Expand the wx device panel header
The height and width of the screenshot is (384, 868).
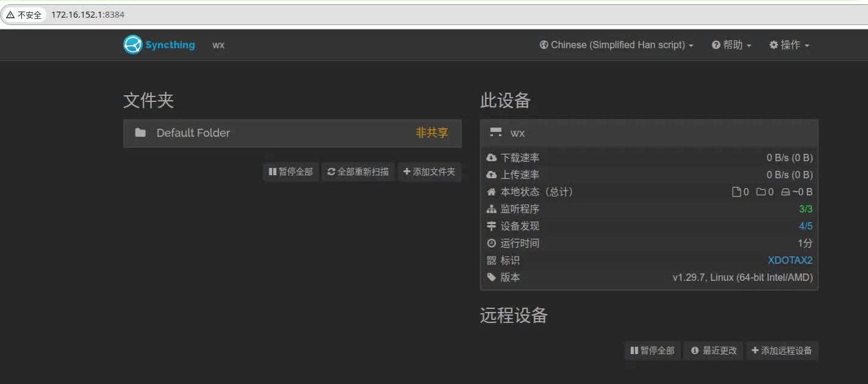(649, 133)
